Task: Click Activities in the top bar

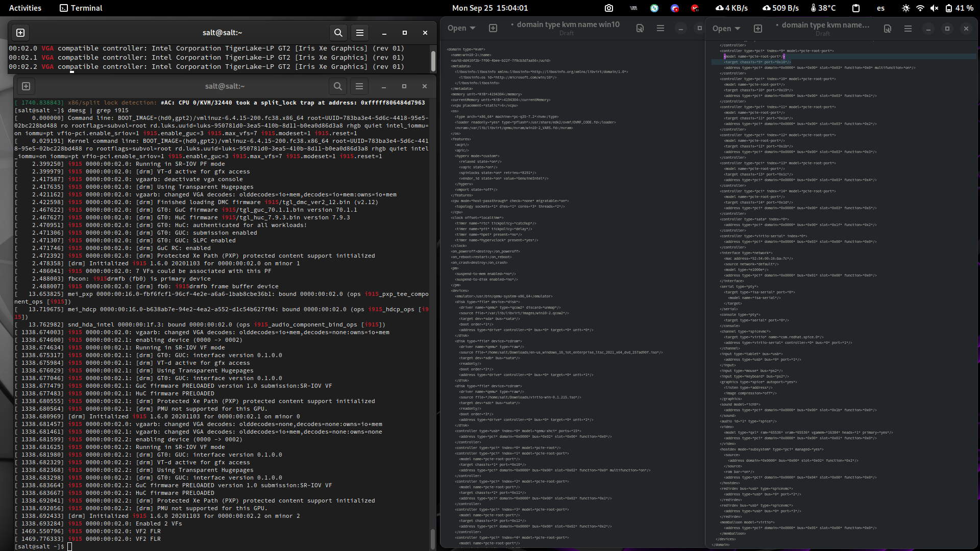Action: tap(24, 8)
